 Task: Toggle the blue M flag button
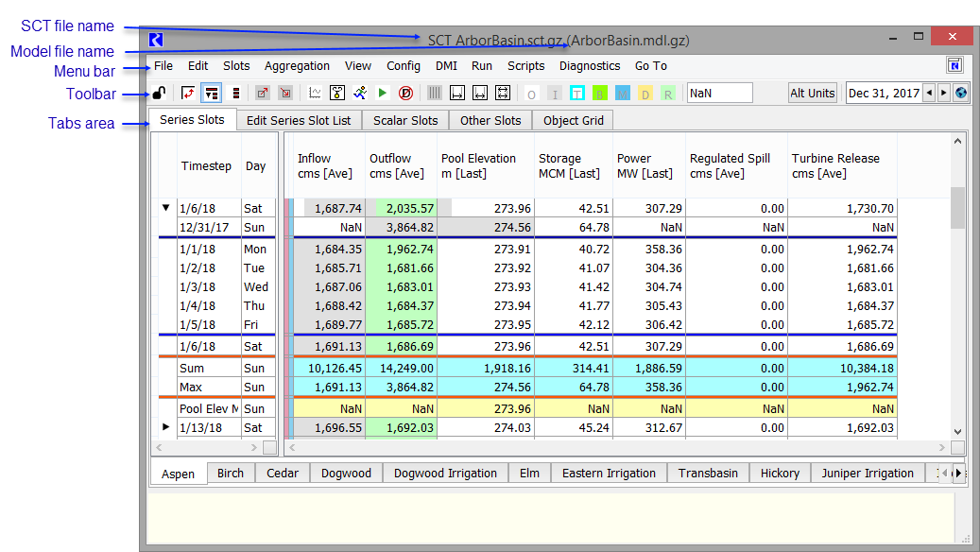pos(623,93)
